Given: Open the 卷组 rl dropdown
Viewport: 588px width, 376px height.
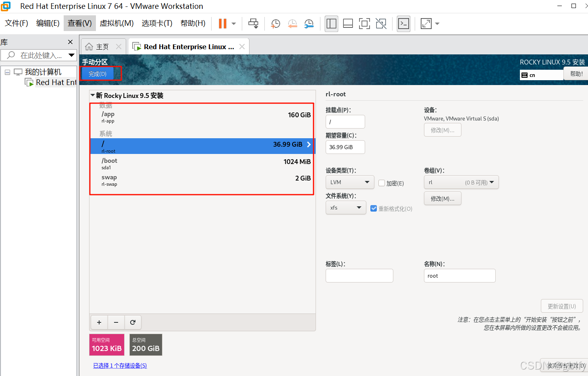Looking at the screenshot, I should (x=461, y=182).
